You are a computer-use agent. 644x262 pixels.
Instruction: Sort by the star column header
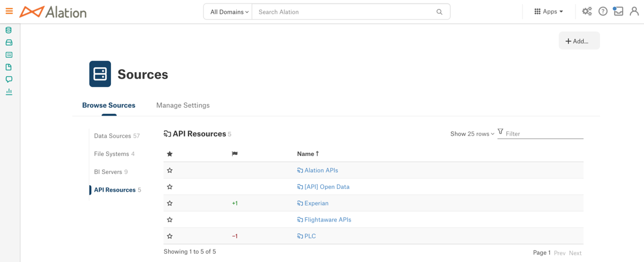click(x=169, y=154)
